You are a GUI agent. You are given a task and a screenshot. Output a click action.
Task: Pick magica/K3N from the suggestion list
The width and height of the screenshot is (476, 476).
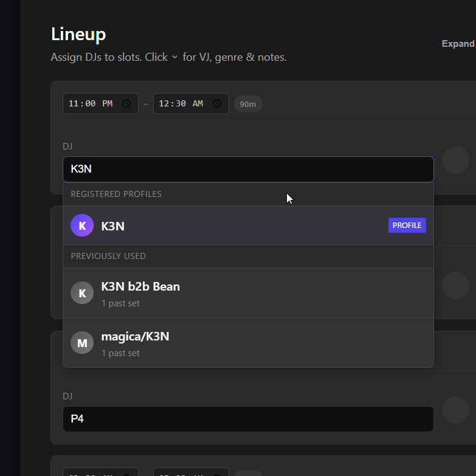(x=135, y=337)
